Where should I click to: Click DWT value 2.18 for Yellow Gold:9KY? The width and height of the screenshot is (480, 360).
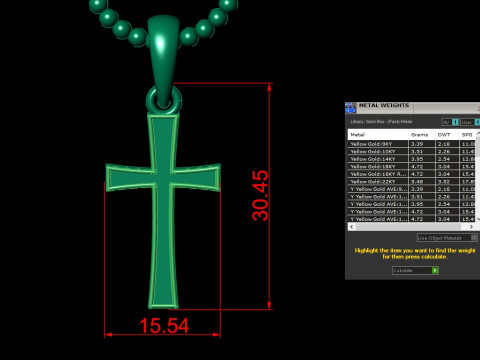(444, 144)
